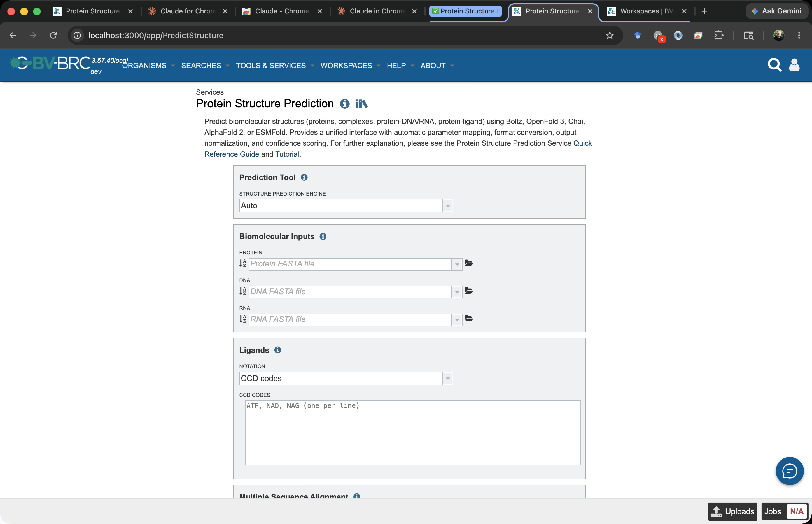The width and height of the screenshot is (812, 524).
Task: Expand the RNA FASTA file dropdown arrow
Action: coord(457,319)
